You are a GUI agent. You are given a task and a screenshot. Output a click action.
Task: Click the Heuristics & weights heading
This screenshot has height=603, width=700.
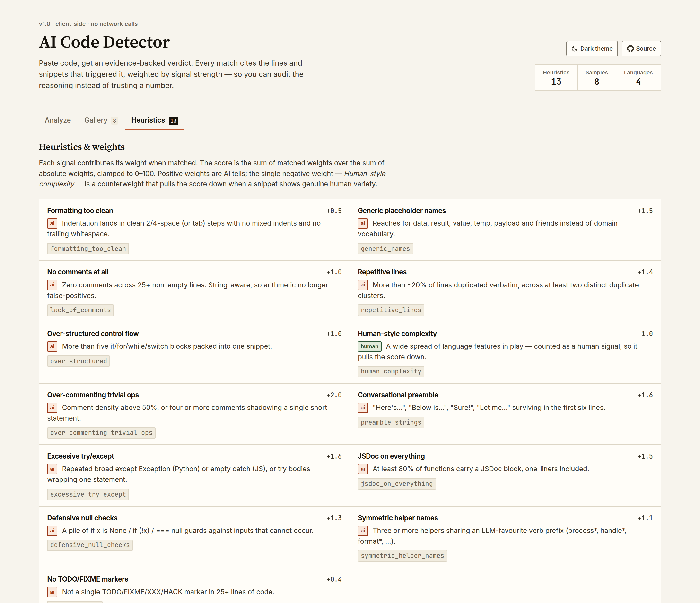[82, 147]
